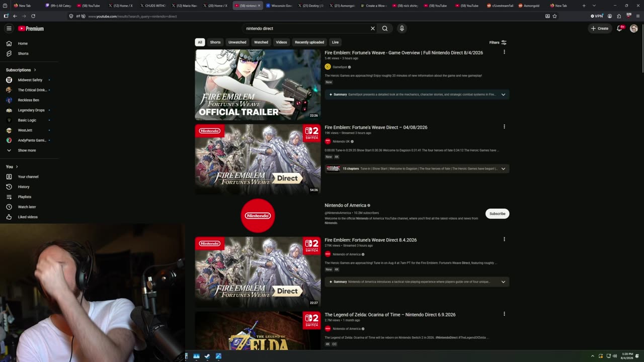
Task: Clear the search box with X
Action: pyautogui.click(x=373, y=29)
